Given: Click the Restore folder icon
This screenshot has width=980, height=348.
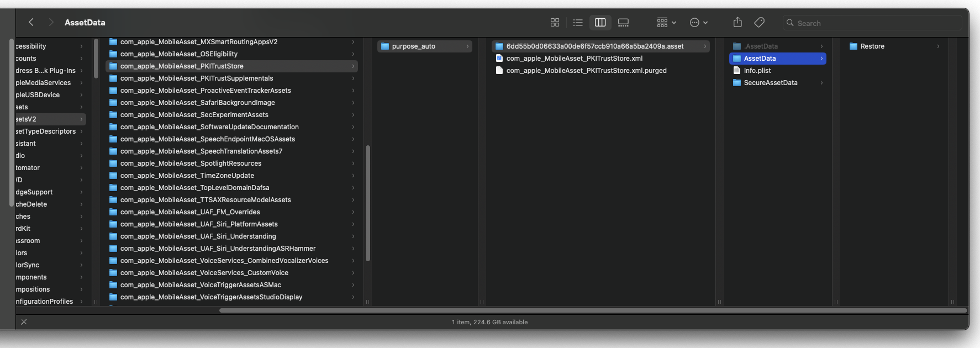Looking at the screenshot, I should (x=853, y=46).
